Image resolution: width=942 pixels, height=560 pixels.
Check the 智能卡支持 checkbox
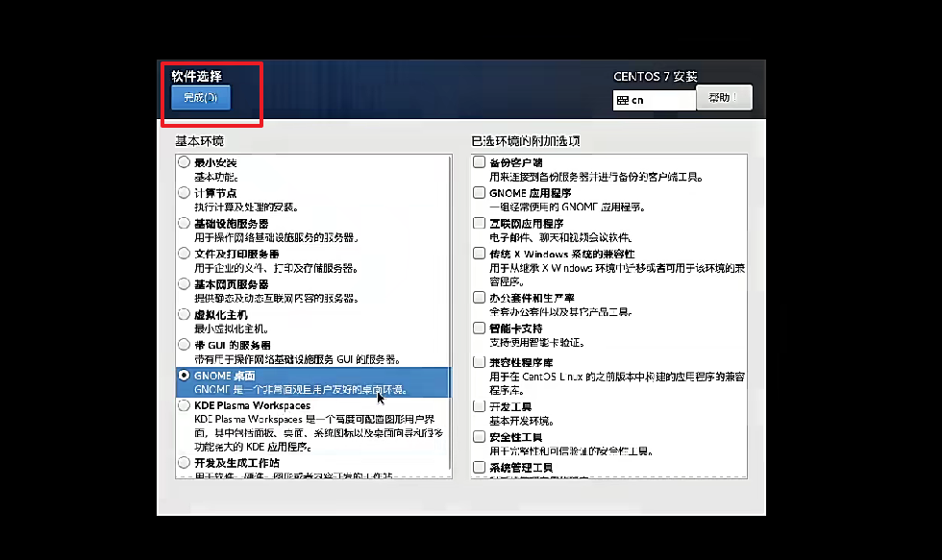pyautogui.click(x=479, y=329)
